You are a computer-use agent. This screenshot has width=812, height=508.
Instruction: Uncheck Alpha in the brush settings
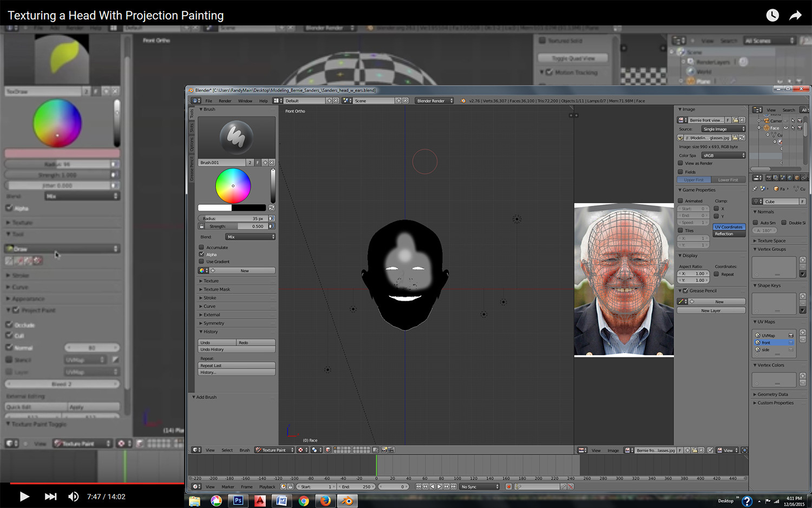(202, 254)
